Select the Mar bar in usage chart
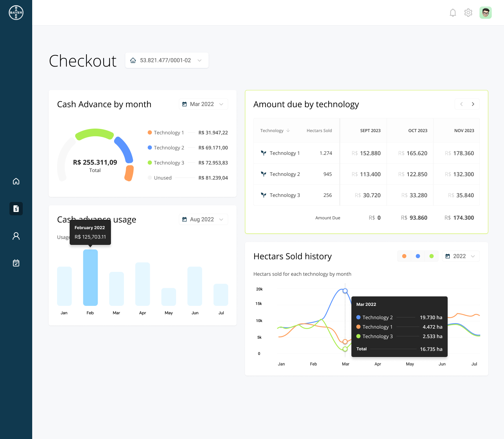 (117, 289)
